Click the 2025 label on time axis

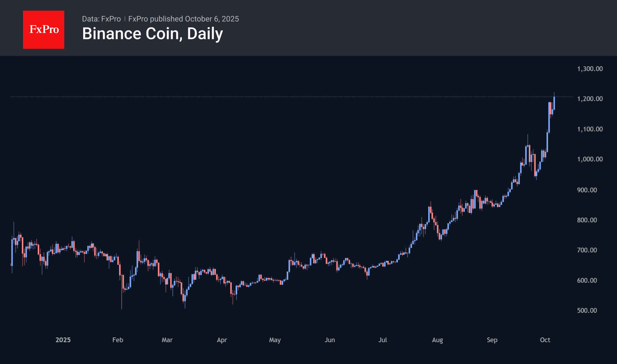[63, 340]
